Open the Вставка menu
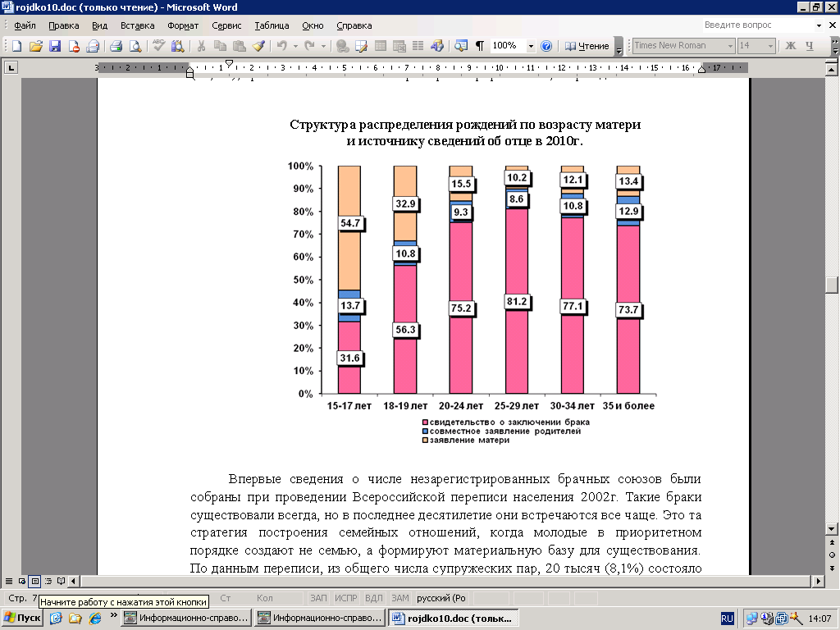This screenshot has width=840, height=630. [x=137, y=25]
